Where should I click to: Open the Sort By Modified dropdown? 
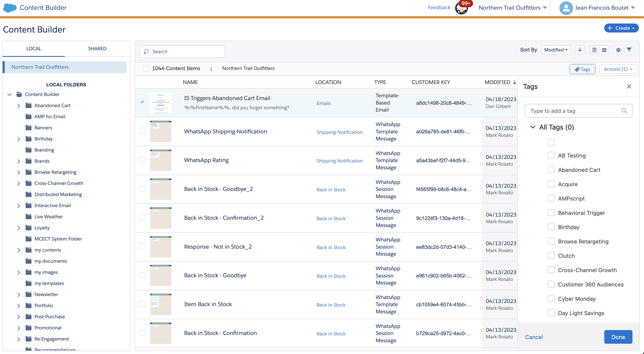556,50
